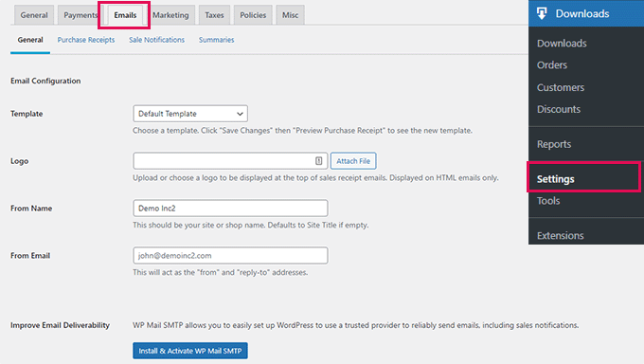Screen dimensions: 644x364
Task: Open the Emails settings tab
Action: (x=125, y=15)
